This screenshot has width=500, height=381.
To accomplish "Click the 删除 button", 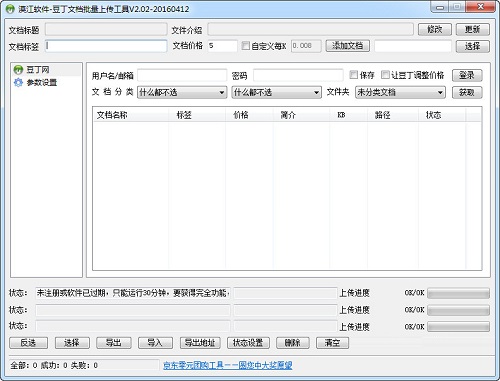I will point(293,343).
